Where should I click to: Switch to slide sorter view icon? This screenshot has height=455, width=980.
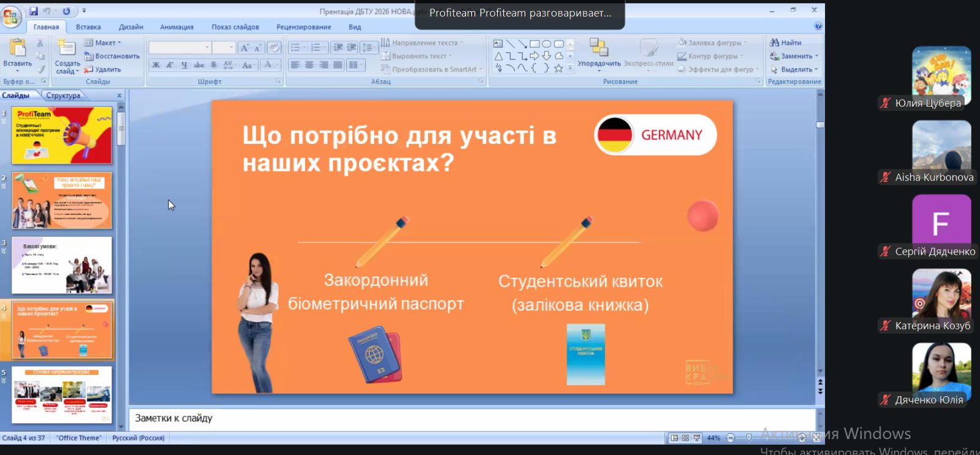pos(685,438)
